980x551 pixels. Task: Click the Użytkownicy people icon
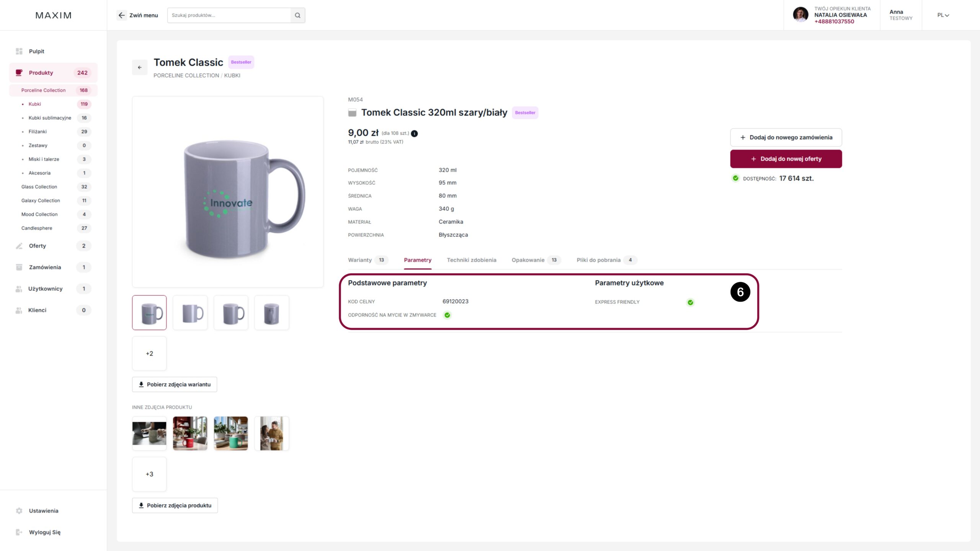coord(19,289)
